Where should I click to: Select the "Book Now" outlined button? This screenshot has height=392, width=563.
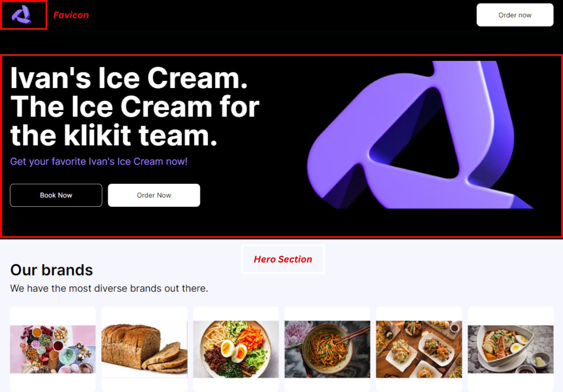(x=56, y=195)
